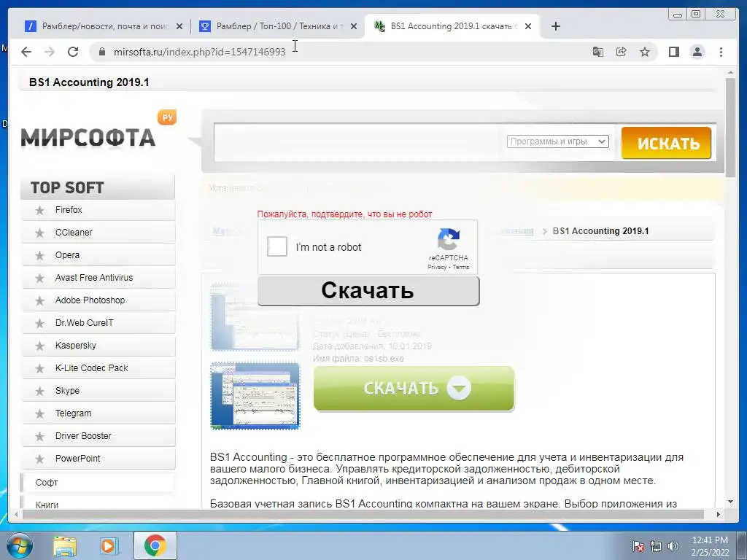The image size is (747, 560).
Task: Open the Driver Booster link
Action: [83, 436]
